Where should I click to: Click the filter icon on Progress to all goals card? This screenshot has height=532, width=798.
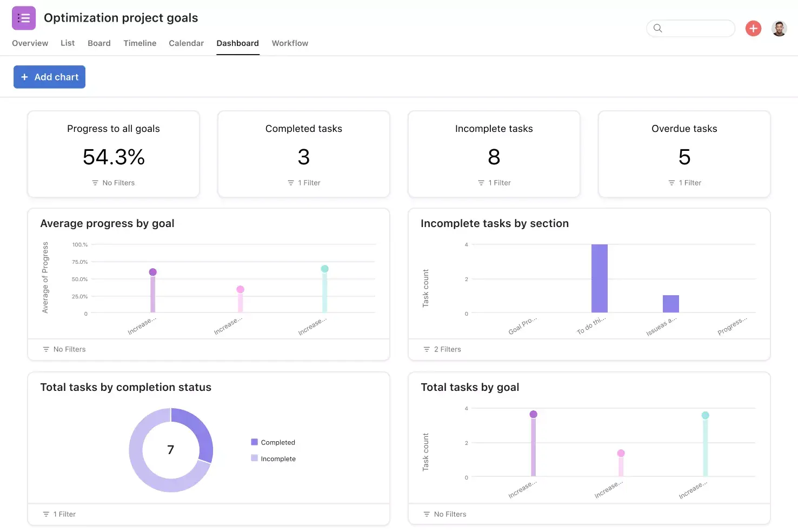click(96, 183)
